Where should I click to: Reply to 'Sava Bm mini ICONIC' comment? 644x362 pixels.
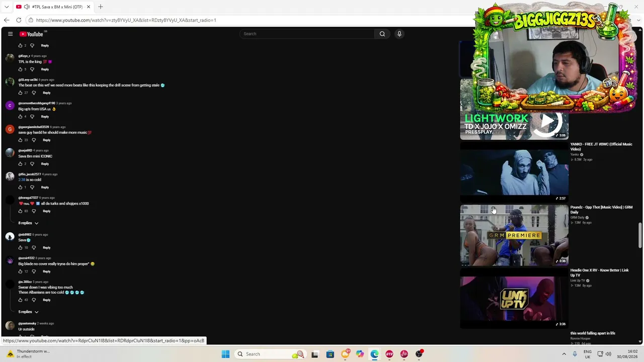tap(45, 164)
